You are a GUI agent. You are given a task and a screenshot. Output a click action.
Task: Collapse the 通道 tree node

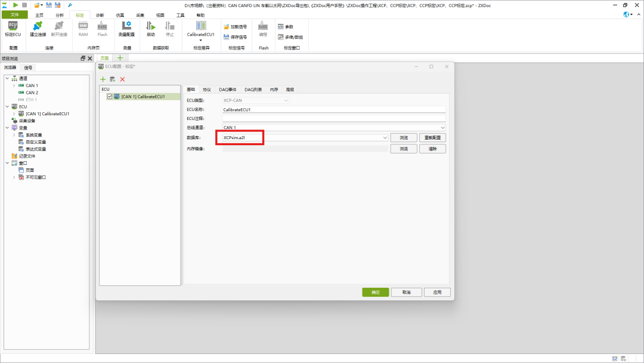coord(7,78)
